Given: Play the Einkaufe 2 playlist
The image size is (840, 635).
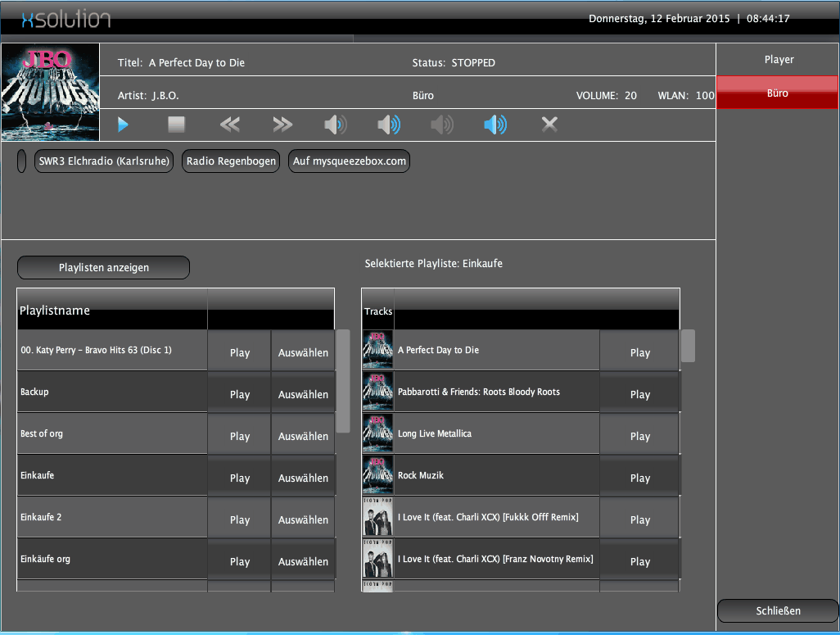Looking at the screenshot, I should coord(239,519).
